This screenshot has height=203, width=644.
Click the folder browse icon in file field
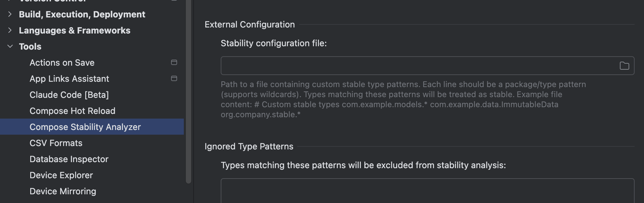point(624,66)
